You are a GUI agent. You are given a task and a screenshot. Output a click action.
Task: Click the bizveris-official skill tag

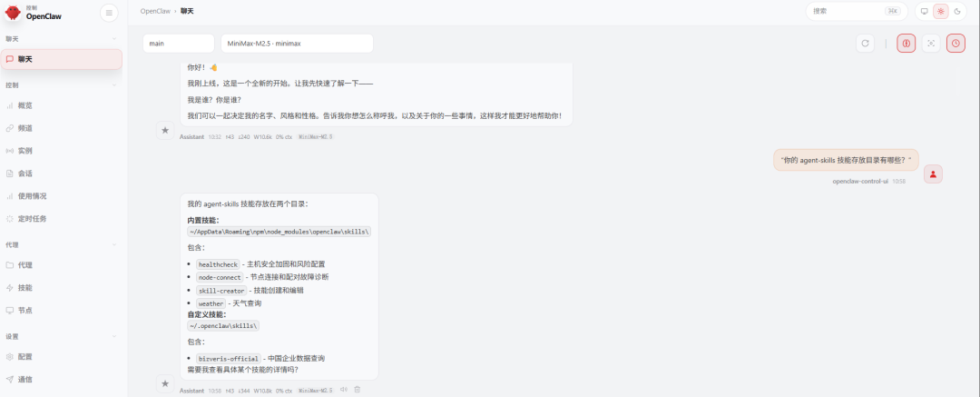(228, 359)
